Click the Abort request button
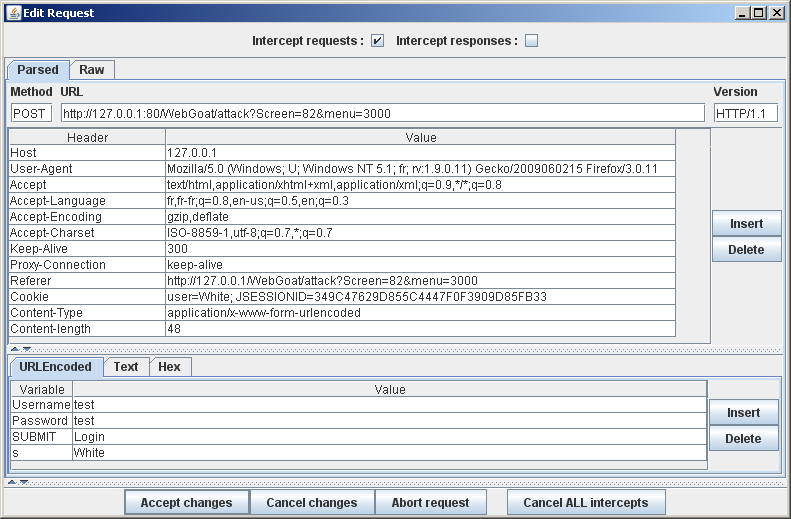Screen dimensions: 791x519 [x=431, y=502]
